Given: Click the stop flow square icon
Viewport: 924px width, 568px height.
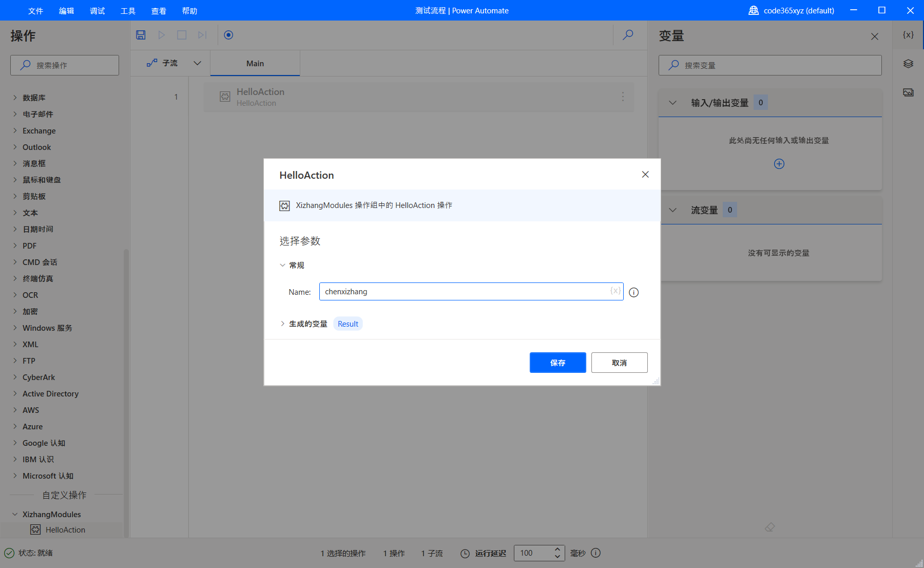Looking at the screenshot, I should (182, 35).
